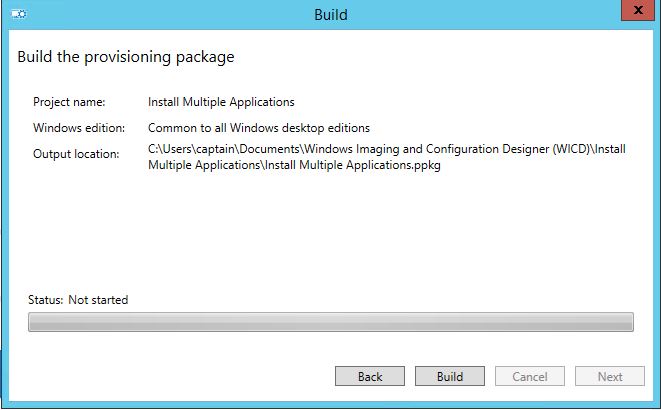Click the greyed-out Next button

610,376
